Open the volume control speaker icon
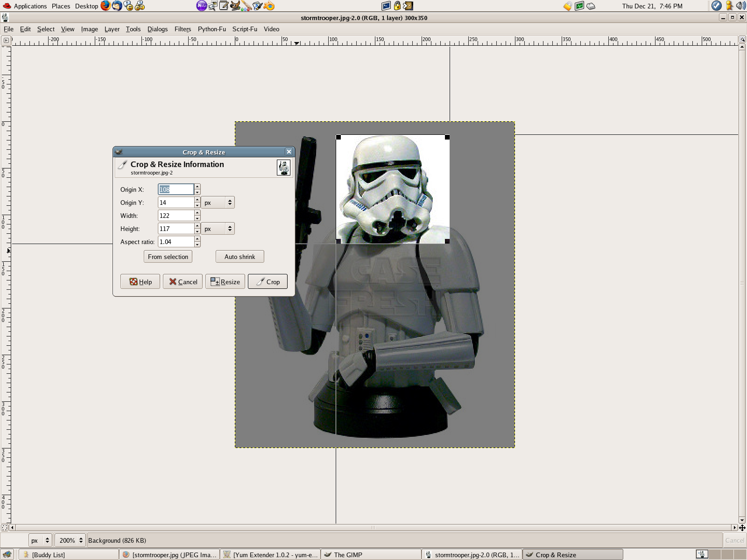The width and height of the screenshot is (747, 560). pyautogui.click(x=740, y=6)
